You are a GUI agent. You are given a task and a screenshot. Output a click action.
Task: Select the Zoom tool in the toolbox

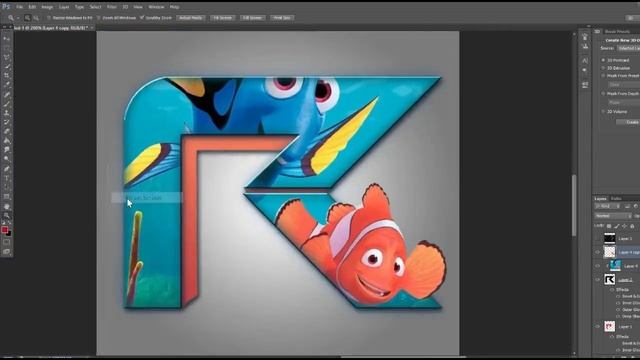coord(7,216)
